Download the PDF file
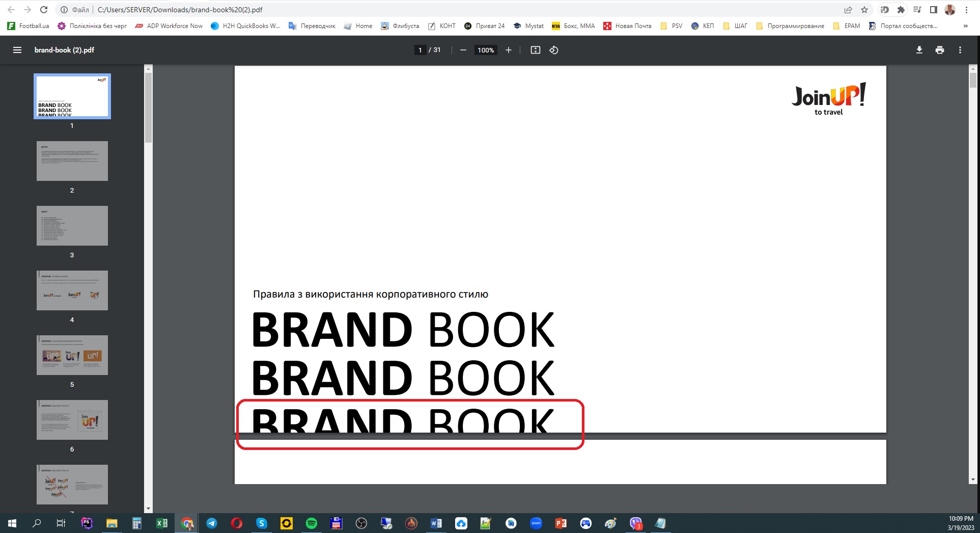 point(919,50)
